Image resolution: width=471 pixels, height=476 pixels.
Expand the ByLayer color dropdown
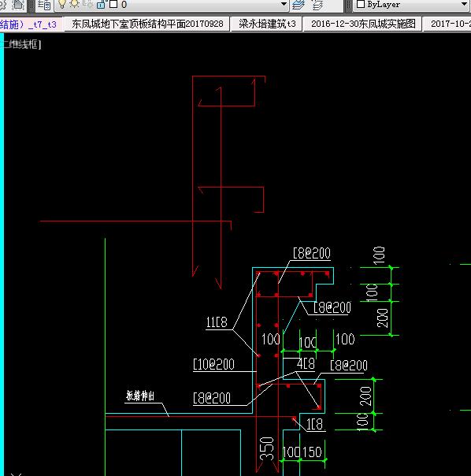tap(464, 4)
